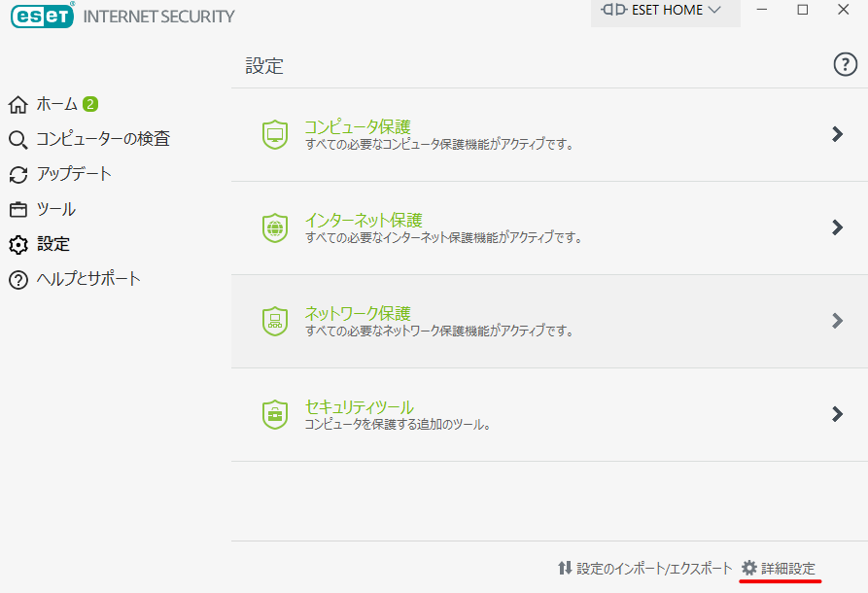Click the 詳細設定 gear icon
The image size is (868, 593).
(x=748, y=568)
